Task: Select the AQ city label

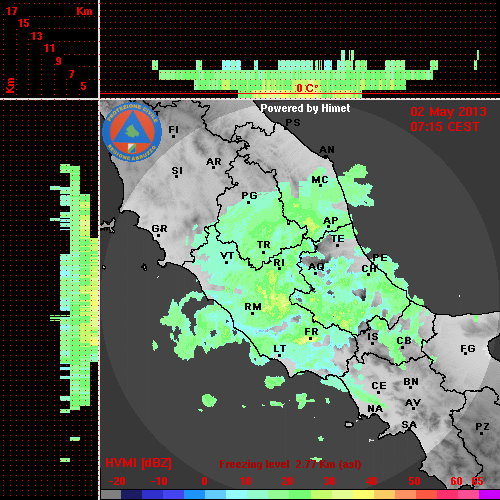Action: (x=316, y=266)
